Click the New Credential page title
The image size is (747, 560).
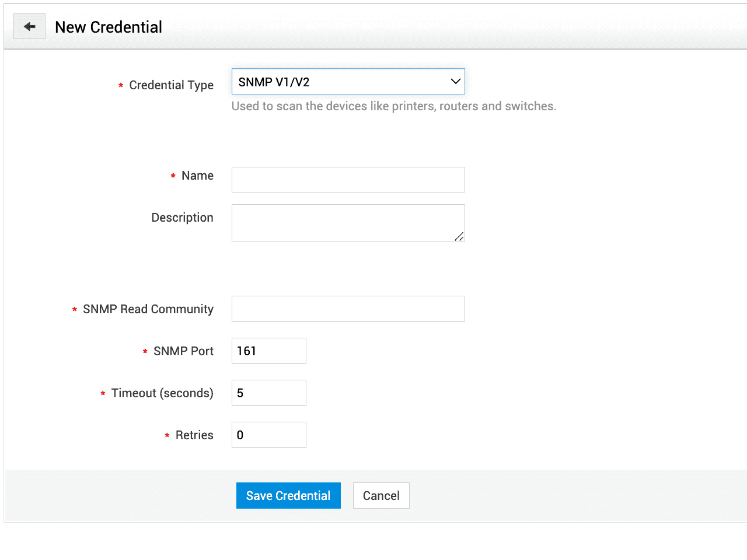(109, 27)
